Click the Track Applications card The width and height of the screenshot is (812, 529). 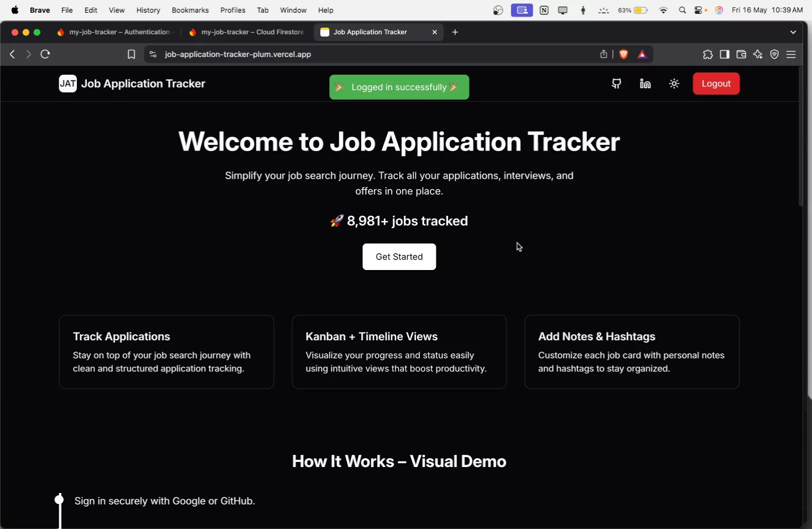[166, 352]
